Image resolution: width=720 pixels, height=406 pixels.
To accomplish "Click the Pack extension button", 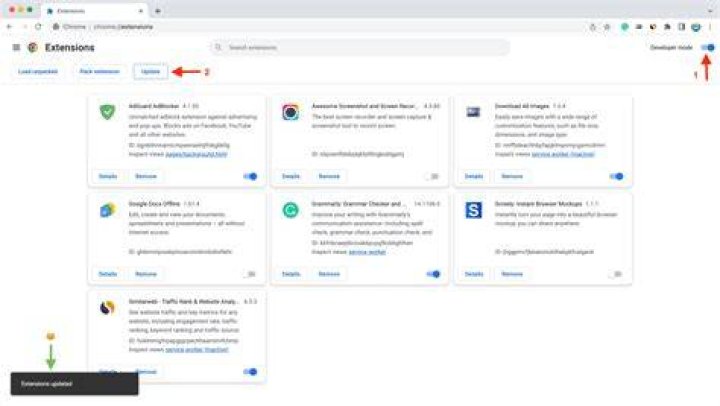I will tap(99, 72).
